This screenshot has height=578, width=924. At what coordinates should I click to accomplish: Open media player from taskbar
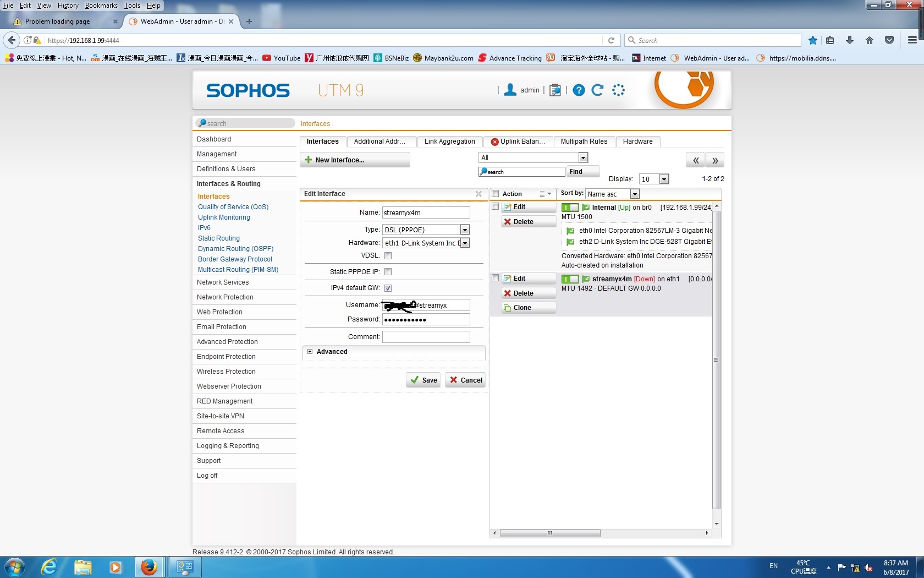[116, 567]
